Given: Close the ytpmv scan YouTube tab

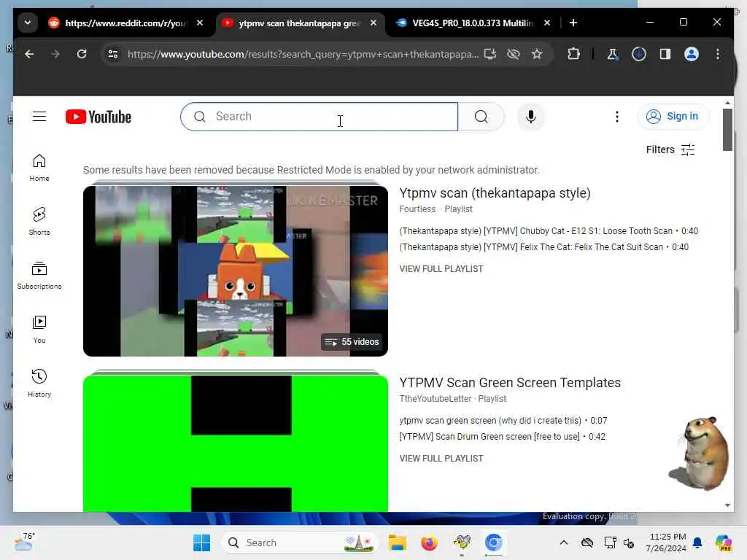Looking at the screenshot, I should (x=373, y=23).
